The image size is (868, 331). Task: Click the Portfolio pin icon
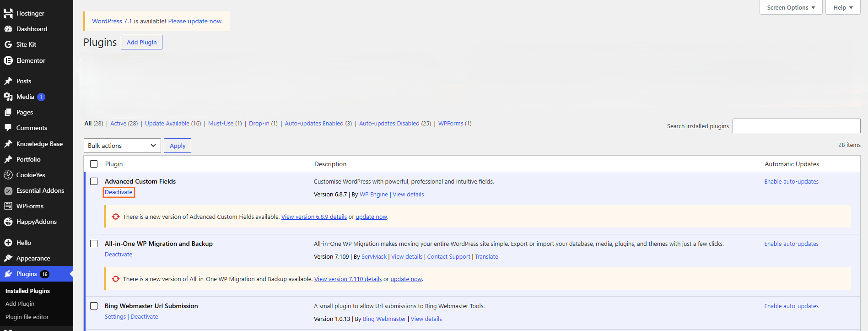(8, 159)
